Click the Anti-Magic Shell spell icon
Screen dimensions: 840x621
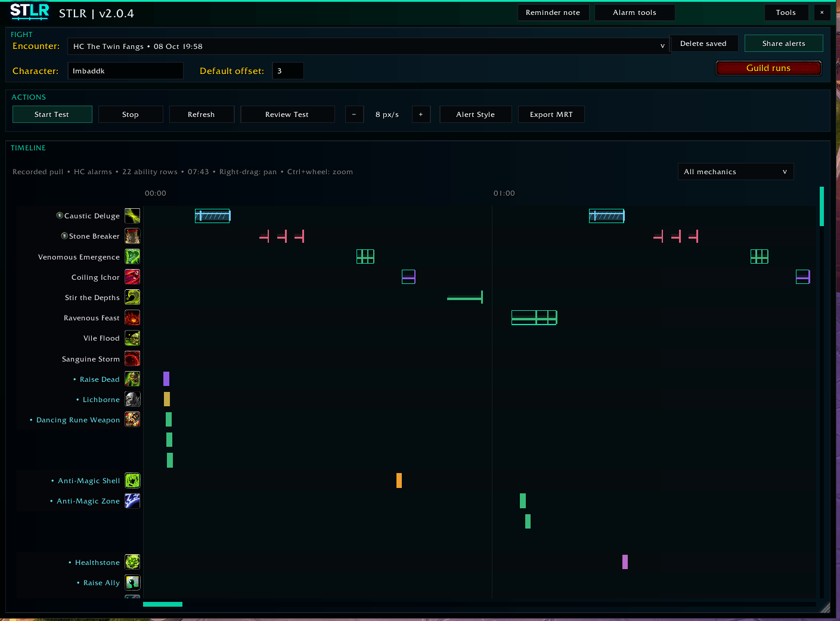pos(132,480)
